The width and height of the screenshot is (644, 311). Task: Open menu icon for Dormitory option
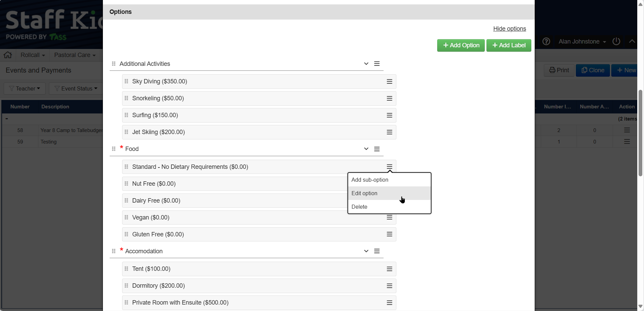pyautogui.click(x=389, y=286)
